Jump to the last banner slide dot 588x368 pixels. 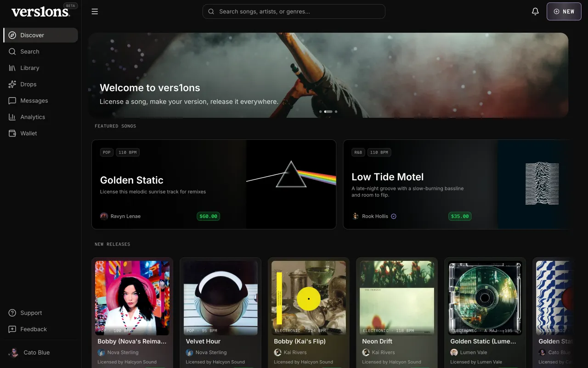[x=336, y=112]
